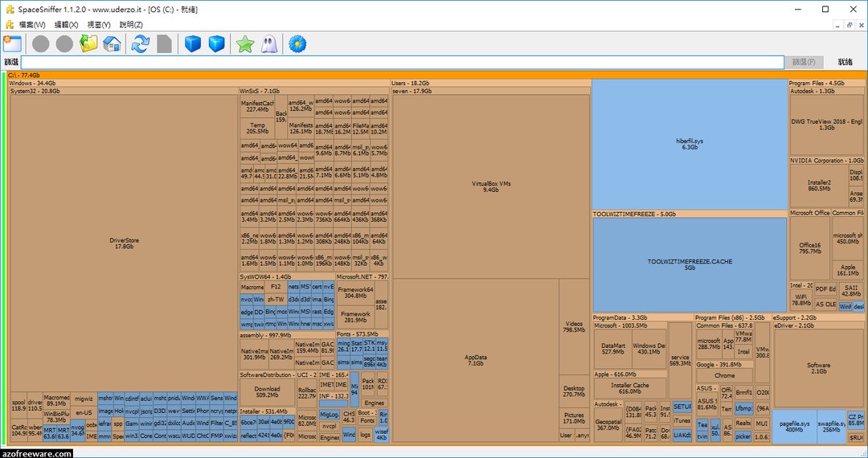Click the right blue cube icon
This screenshot has width=868, height=458.
pos(216,43)
